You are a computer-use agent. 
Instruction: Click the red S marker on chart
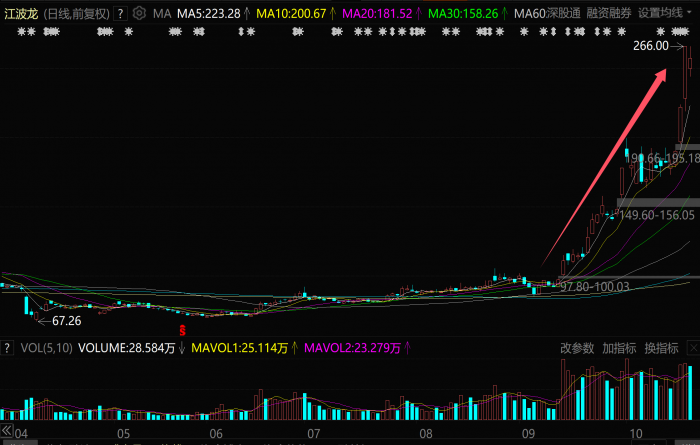click(182, 328)
